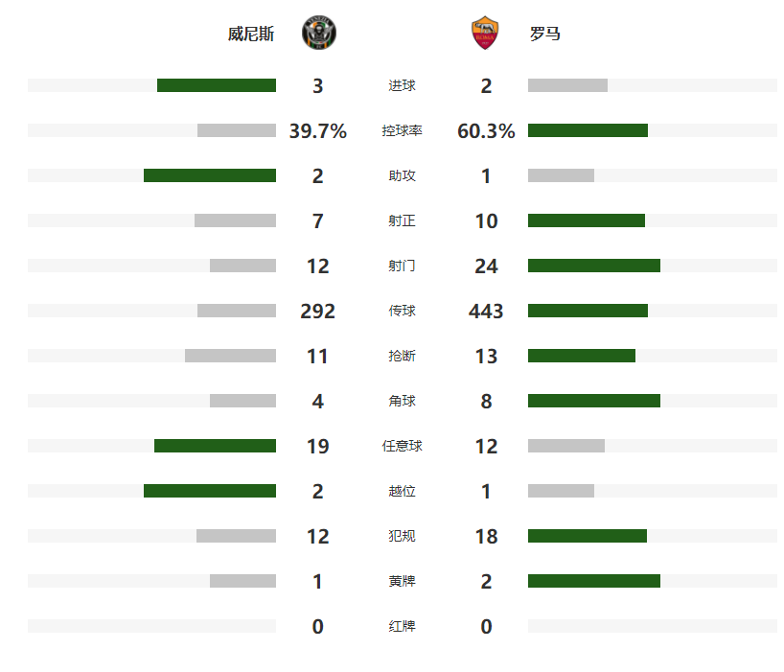The image size is (784, 672).
Task: Click Venezia's green goals bar
Action: [217, 85]
